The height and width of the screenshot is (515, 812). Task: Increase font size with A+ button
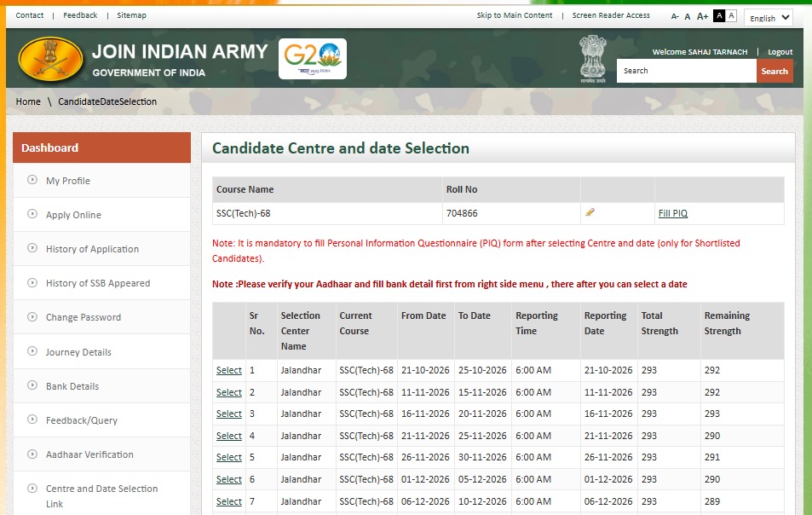click(x=702, y=16)
